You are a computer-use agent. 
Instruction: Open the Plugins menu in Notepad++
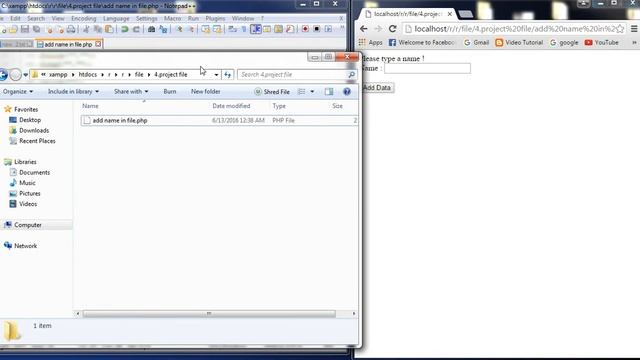(215, 18)
